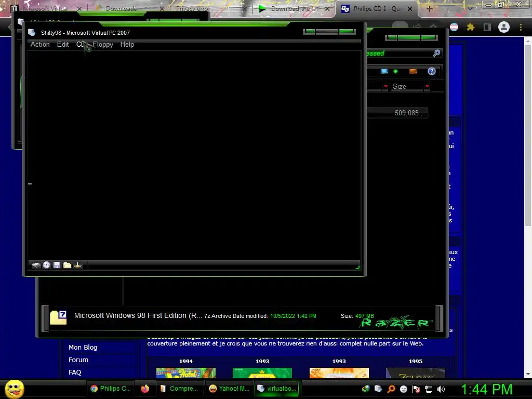Open the 1995 Zelda game thumbnail
Screen dimensions: 532x399
point(416,373)
